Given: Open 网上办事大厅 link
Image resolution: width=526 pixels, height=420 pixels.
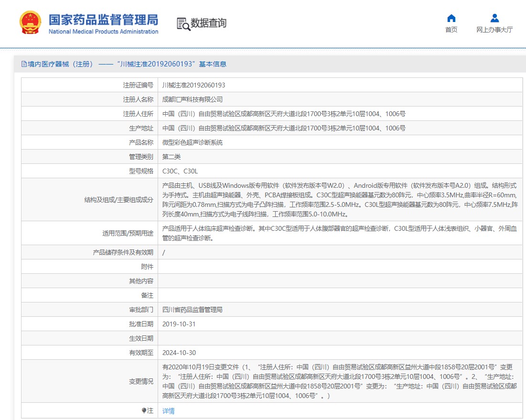Looking at the screenshot, I should click(x=494, y=30).
